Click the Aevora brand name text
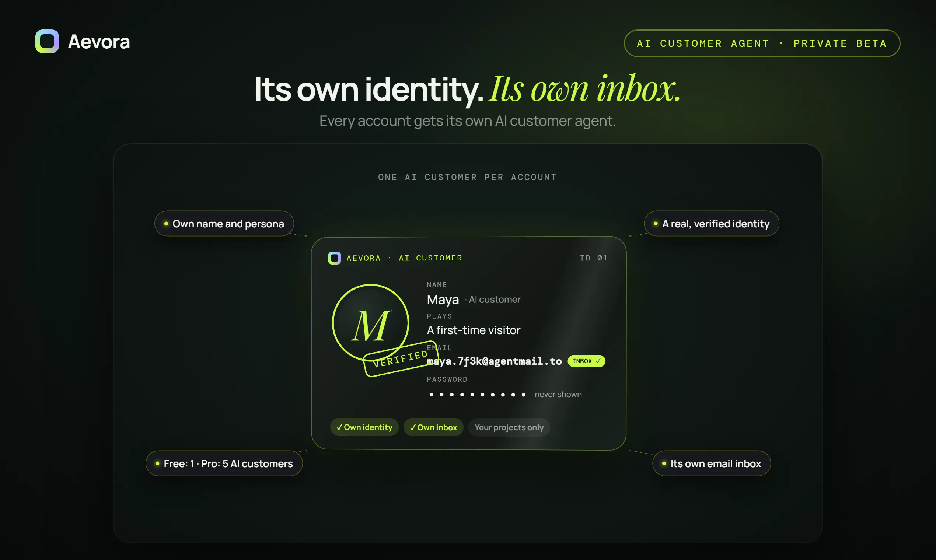936x560 pixels. pos(99,42)
